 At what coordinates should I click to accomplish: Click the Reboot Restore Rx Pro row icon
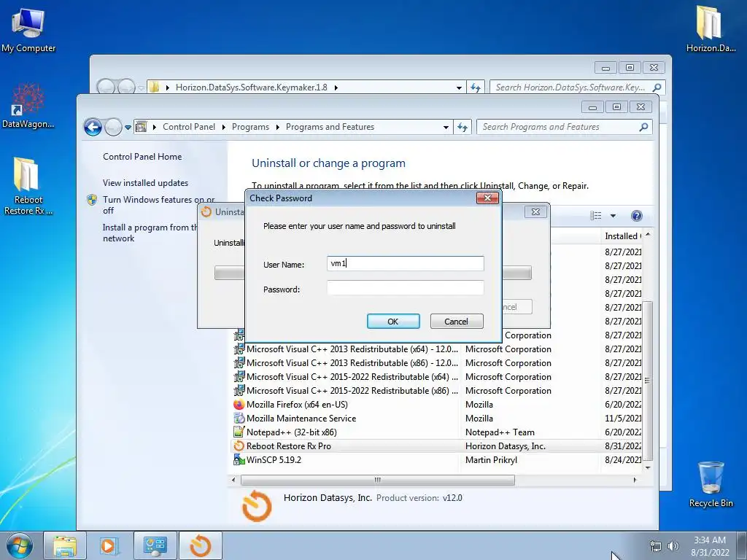(x=239, y=446)
